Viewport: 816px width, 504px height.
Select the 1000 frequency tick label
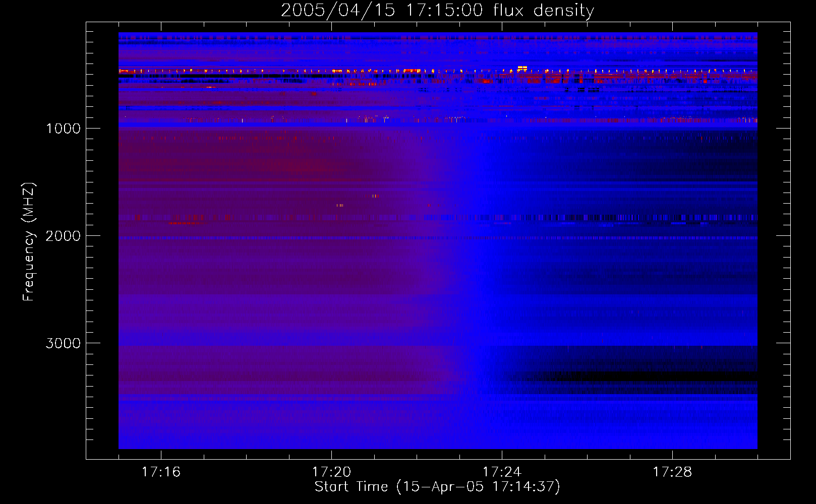click(63, 129)
